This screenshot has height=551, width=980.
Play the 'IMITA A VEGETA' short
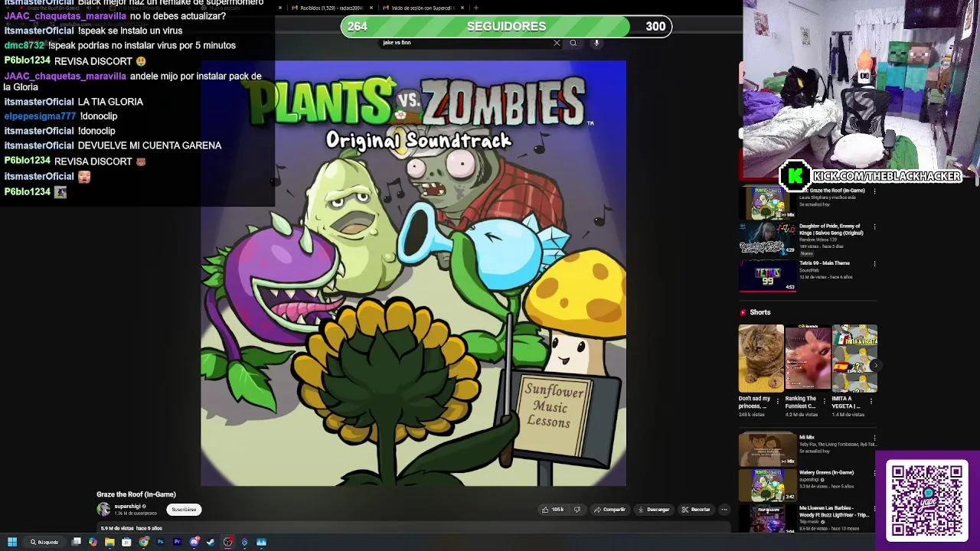tap(854, 358)
